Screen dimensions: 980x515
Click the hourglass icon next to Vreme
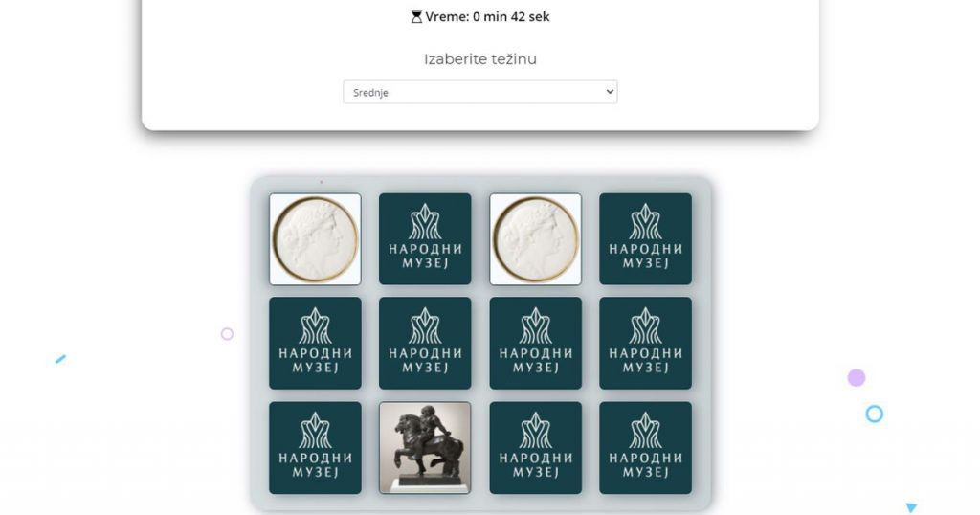click(x=416, y=17)
